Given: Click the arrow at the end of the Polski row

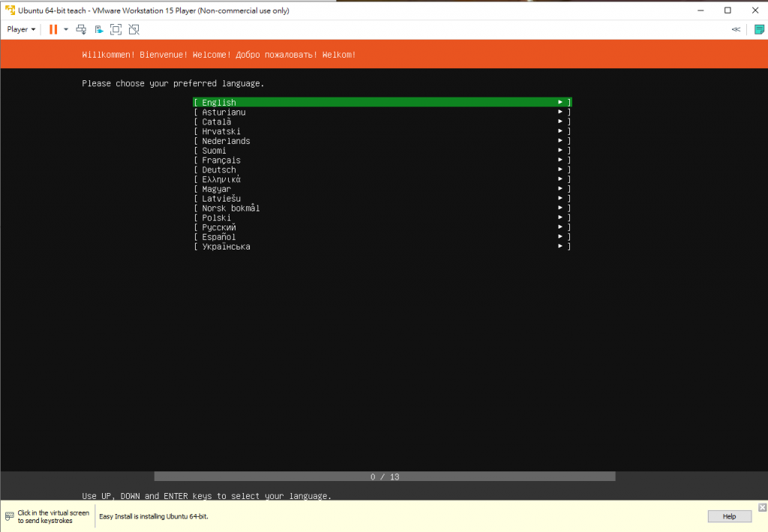Looking at the screenshot, I should [559, 217].
